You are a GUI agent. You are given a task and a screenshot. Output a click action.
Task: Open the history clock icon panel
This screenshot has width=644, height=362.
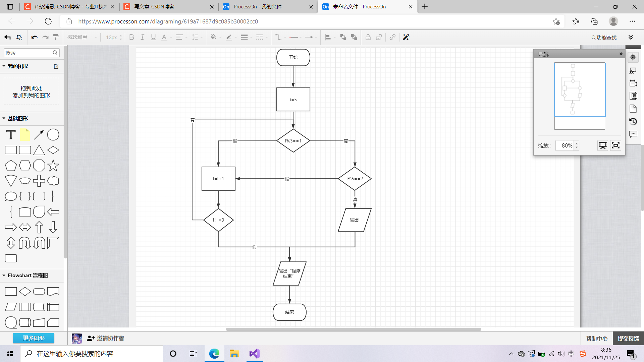tap(633, 121)
